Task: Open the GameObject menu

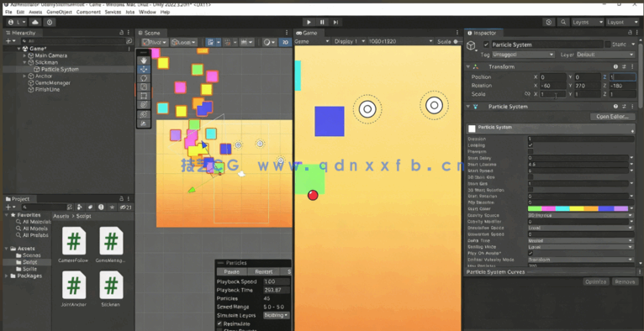Action: (59, 12)
